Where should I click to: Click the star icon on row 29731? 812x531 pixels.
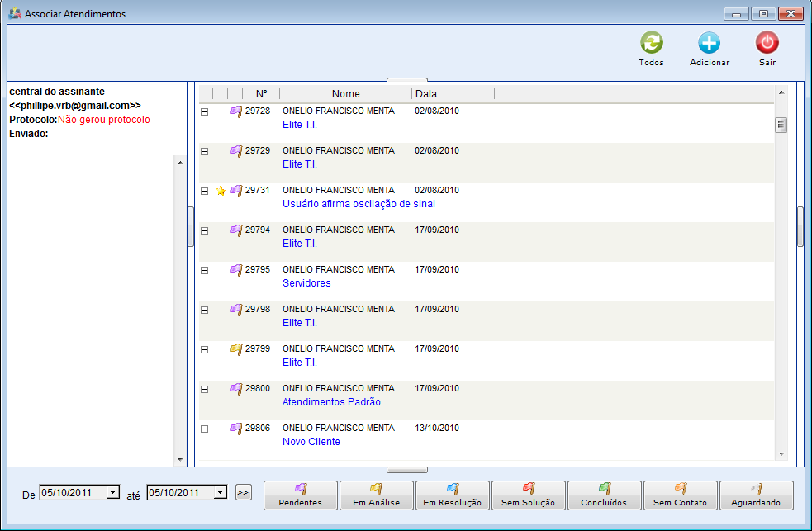coord(221,191)
